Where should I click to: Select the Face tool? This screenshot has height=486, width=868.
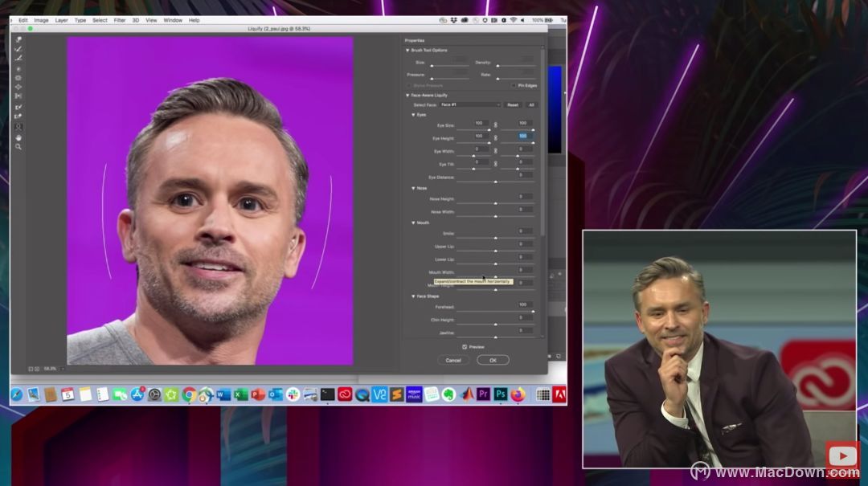(18, 127)
